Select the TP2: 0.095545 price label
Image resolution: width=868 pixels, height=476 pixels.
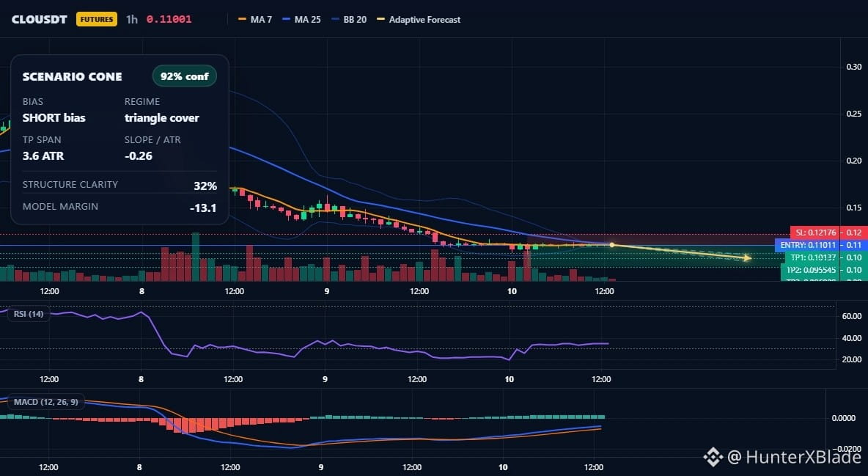pos(810,270)
